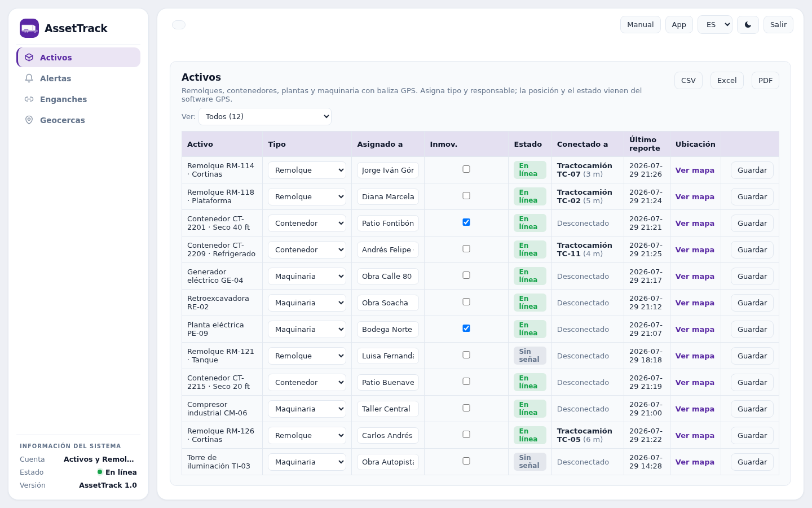Click the Sin señal badge for RM-121
Screen dimensions: 812x508
530,356
